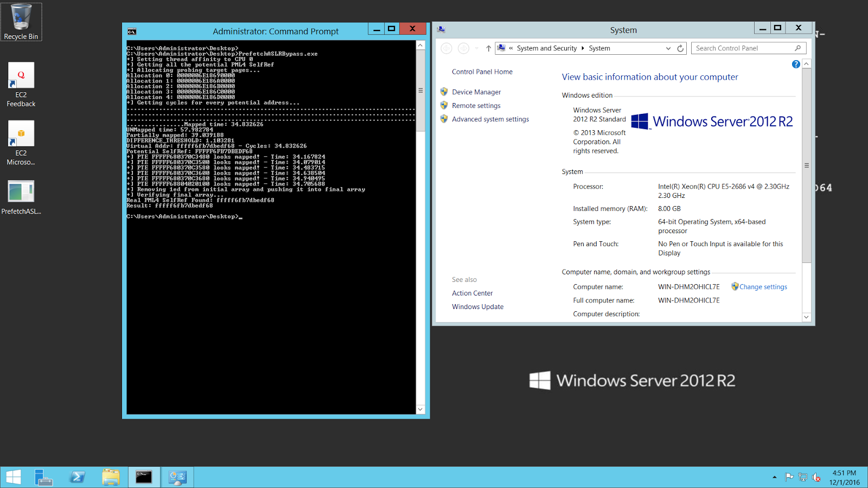Viewport: 868px width, 488px height.
Task: Open the Windows Update link
Action: point(477,307)
